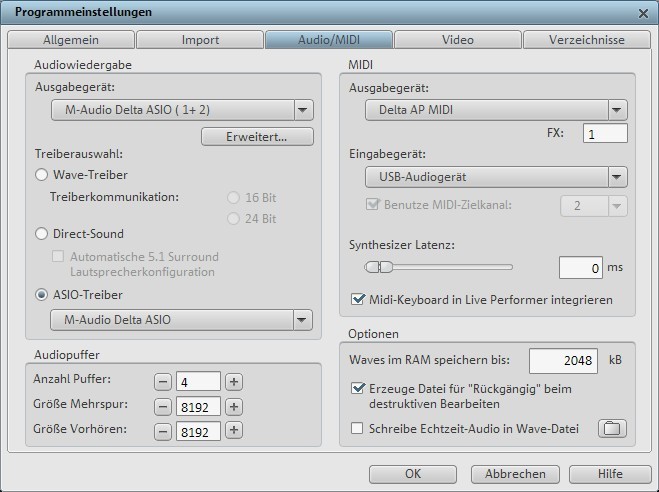Screen dimensions: 659x492
Task: Click the Synthesizer Latenz slider handle
Action: point(378,267)
